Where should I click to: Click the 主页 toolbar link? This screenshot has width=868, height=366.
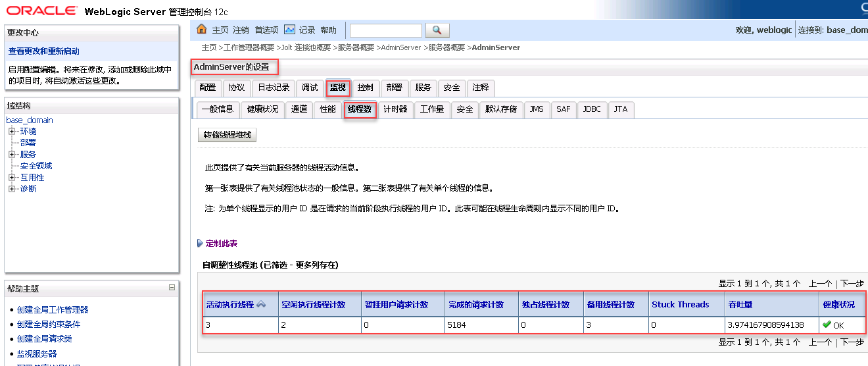click(220, 30)
